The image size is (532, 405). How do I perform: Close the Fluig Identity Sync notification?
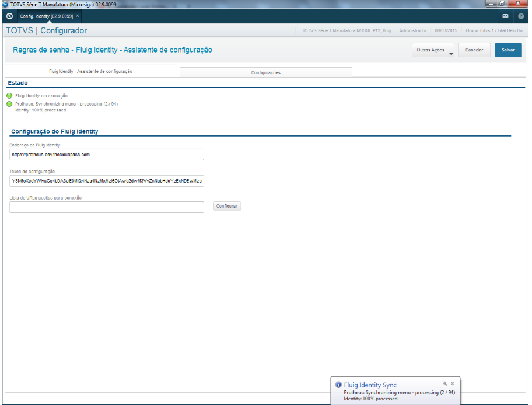pos(452,383)
